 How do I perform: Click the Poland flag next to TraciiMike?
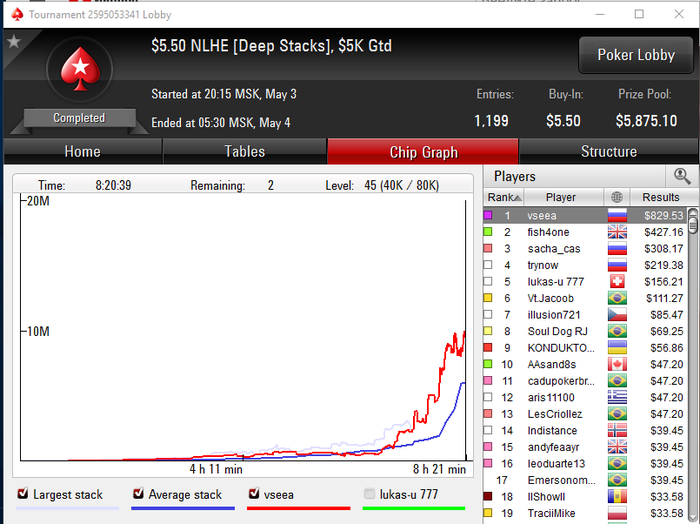pyautogui.click(x=617, y=513)
